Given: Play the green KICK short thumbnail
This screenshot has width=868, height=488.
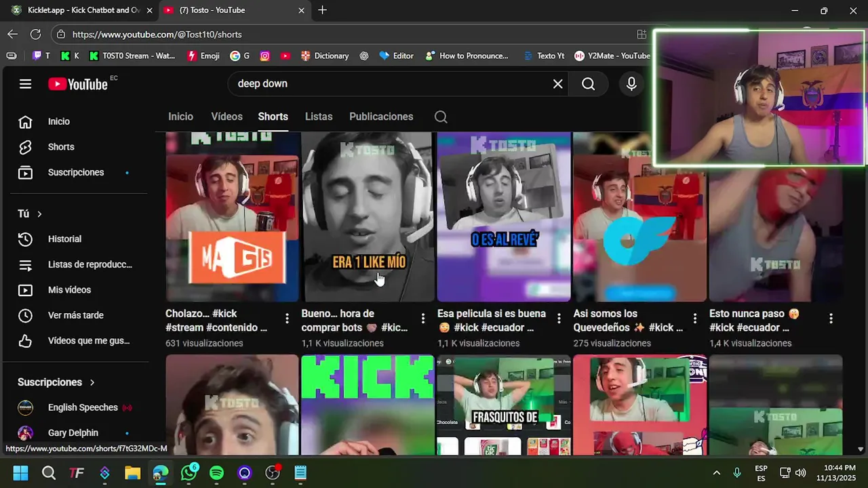Looking at the screenshot, I should (368, 405).
